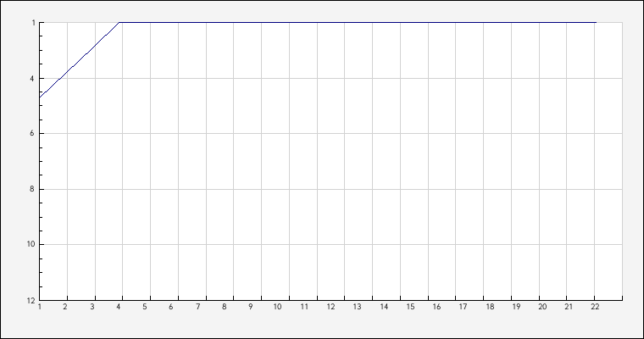The height and width of the screenshot is (339, 644).
Task: Click x-axis label 20
Action: point(542,307)
